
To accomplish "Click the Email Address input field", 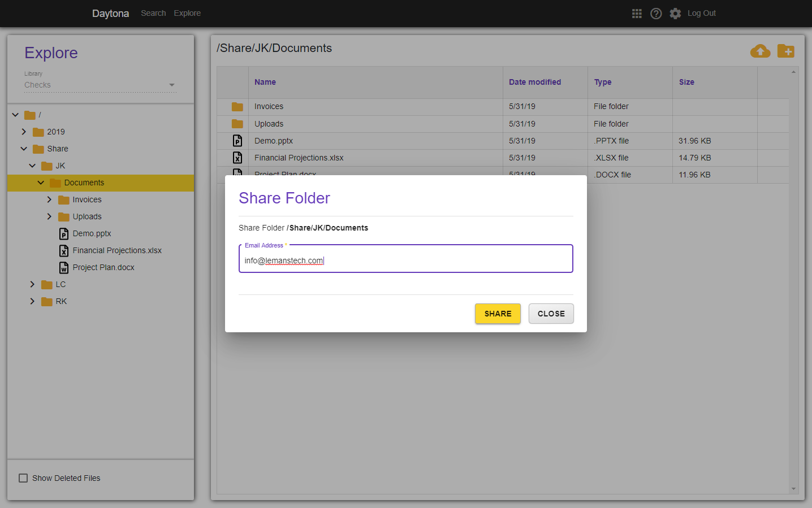I will click(x=406, y=259).
